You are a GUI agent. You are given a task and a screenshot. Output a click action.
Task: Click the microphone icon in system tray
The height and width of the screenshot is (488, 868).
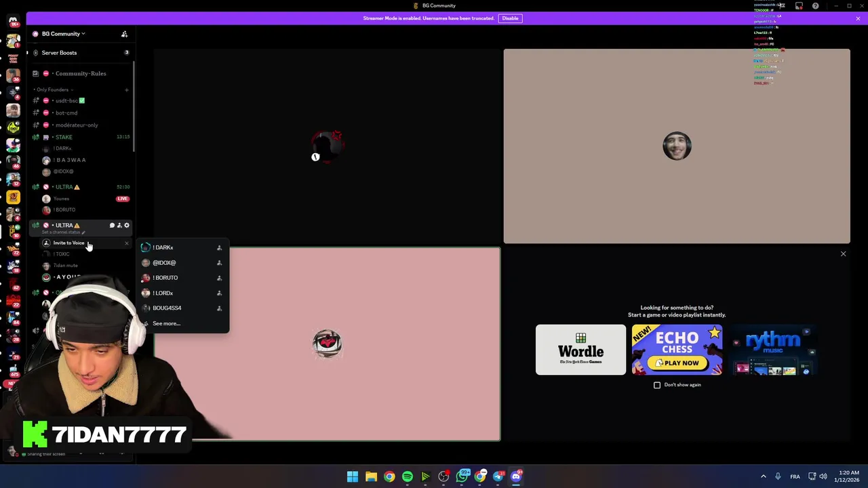coord(778,476)
